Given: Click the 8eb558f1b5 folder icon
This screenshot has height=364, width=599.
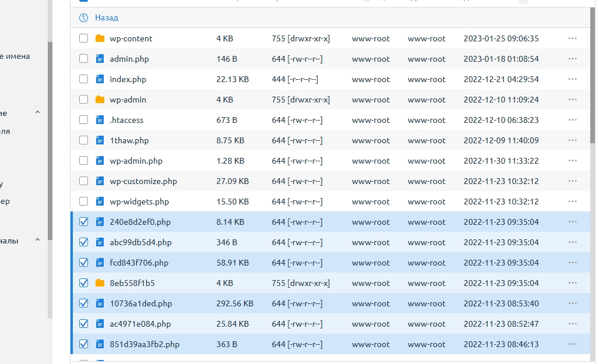Looking at the screenshot, I should click(x=100, y=283).
